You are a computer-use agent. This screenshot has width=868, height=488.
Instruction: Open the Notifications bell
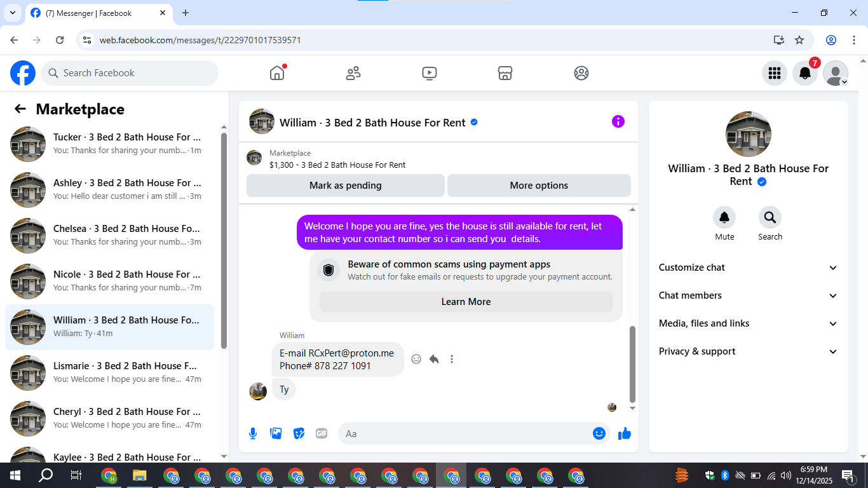click(805, 73)
